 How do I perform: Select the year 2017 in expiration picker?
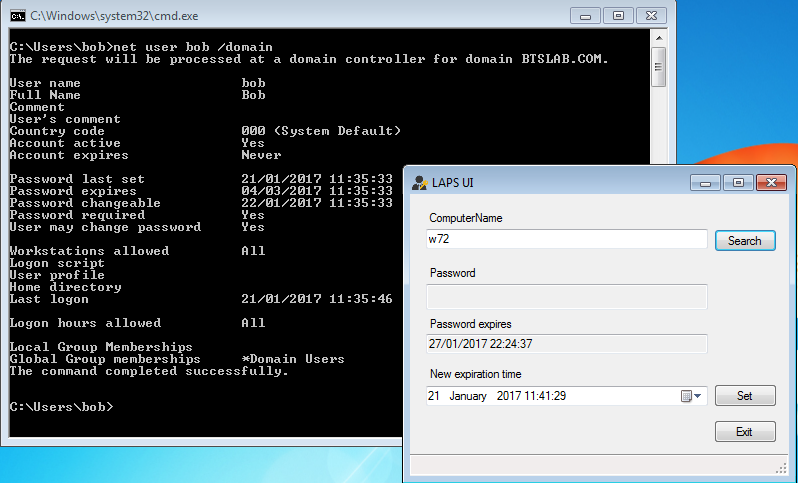[508, 396]
